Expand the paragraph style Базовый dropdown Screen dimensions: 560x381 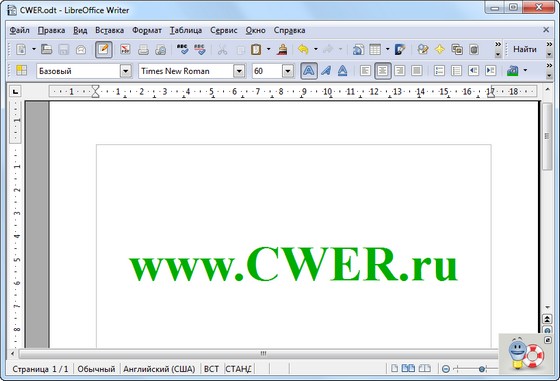(126, 71)
